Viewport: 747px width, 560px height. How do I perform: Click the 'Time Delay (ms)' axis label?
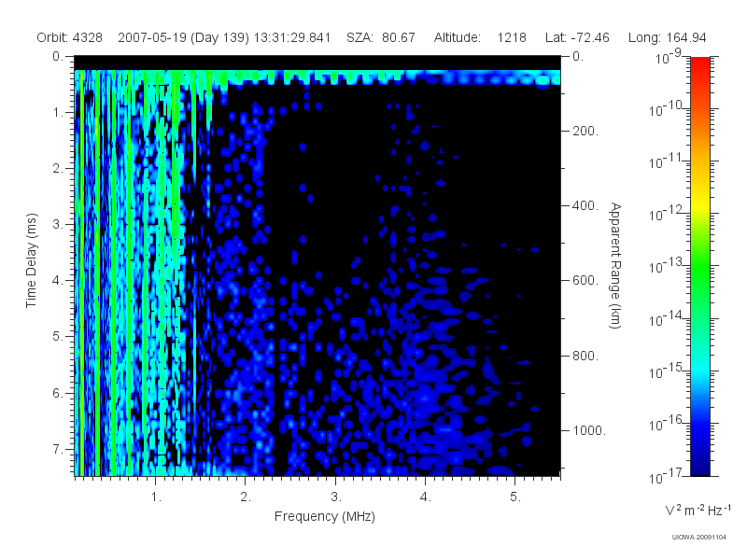(x=31, y=260)
